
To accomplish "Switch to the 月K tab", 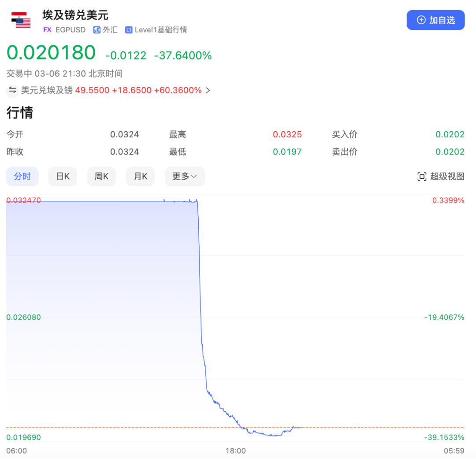I will (140, 176).
